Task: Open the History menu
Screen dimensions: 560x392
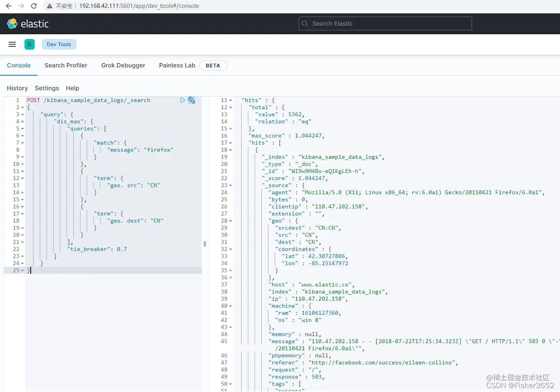Action: click(17, 88)
